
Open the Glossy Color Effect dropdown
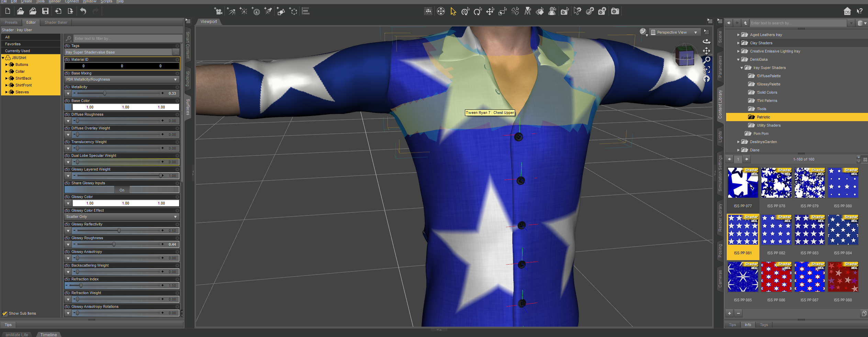[122, 217]
